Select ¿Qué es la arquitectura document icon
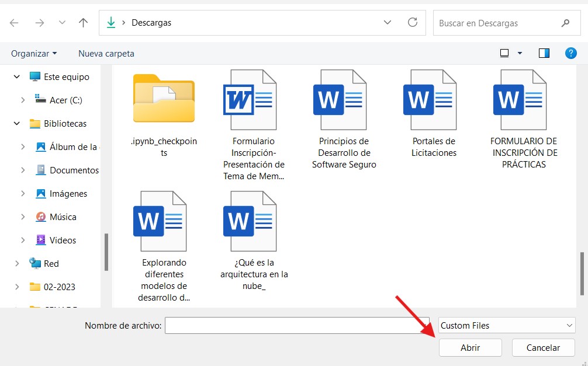The width and height of the screenshot is (588, 366). tap(250, 221)
